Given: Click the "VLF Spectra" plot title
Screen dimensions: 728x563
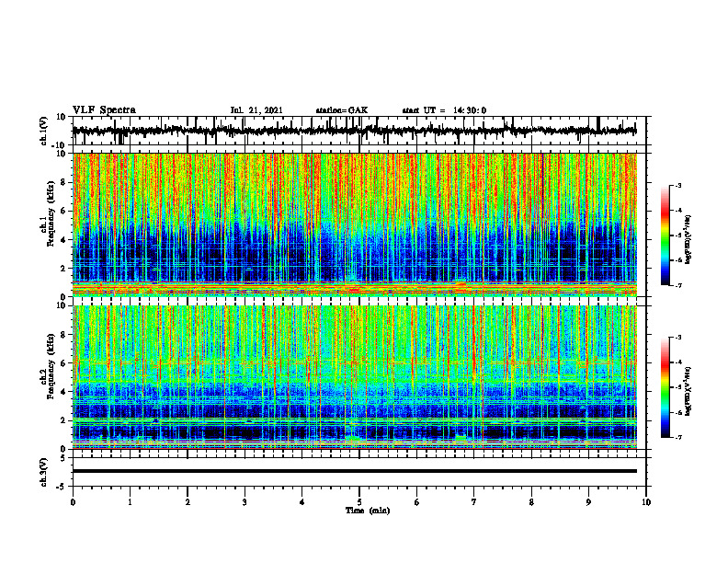Looking at the screenshot, I should tap(104, 110).
